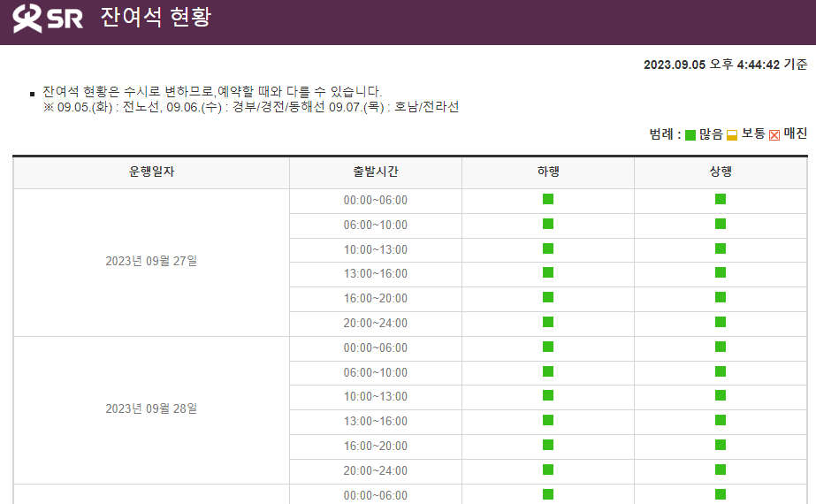Click the red 매진 legend icon
This screenshot has height=504, width=816.
(774, 135)
